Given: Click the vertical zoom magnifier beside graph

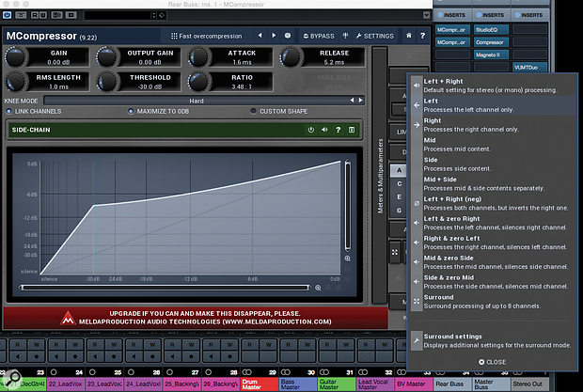Looking at the screenshot, I should tap(348, 259).
